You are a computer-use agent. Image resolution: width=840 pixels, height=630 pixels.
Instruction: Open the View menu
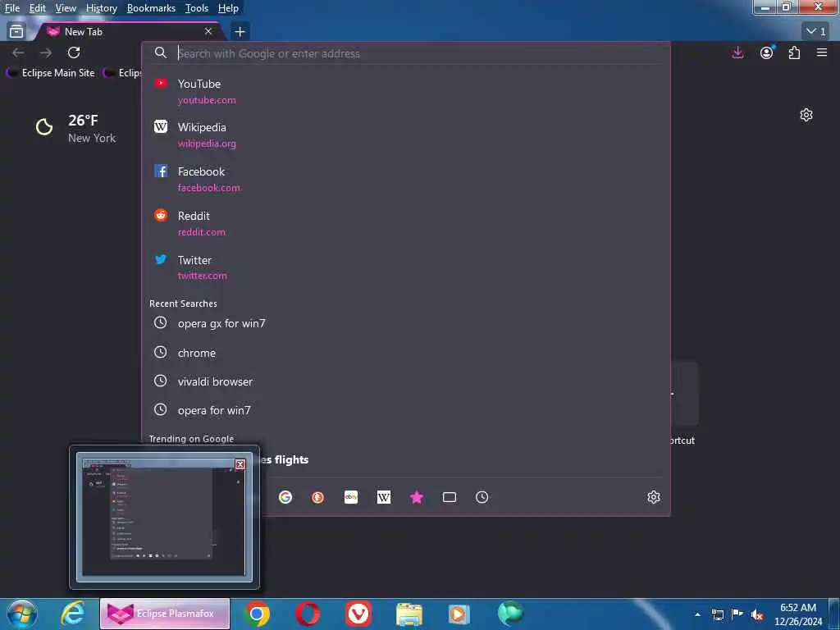[66, 8]
